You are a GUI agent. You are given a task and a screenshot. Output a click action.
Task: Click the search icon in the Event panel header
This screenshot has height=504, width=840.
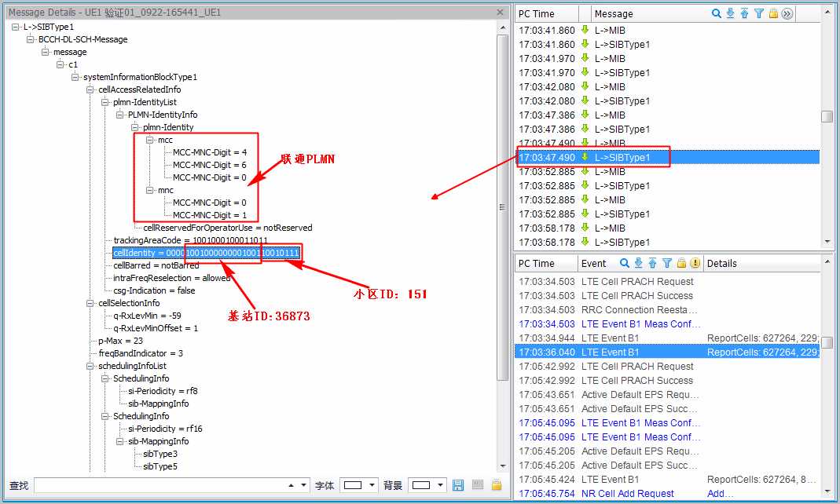click(x=625, y=263)
